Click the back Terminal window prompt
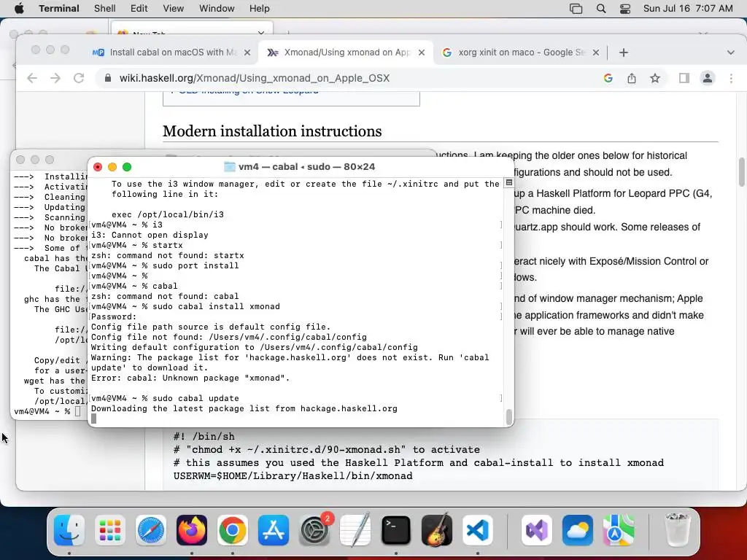The image size is (747, 560). (x=47, y=411)
